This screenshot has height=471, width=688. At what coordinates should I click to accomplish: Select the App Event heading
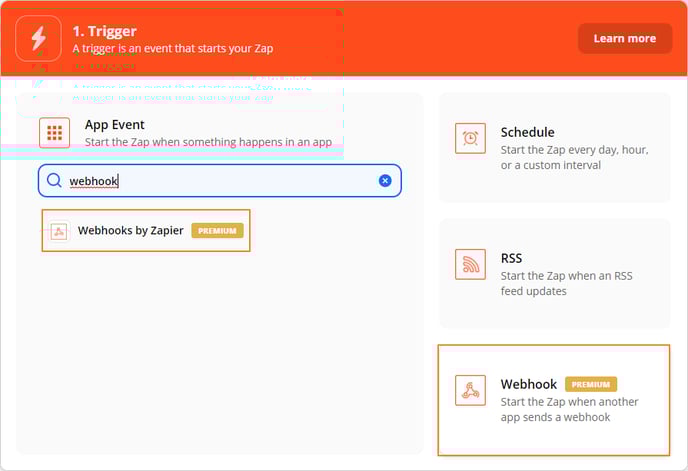pyautogui.click(x=115, y=125)
